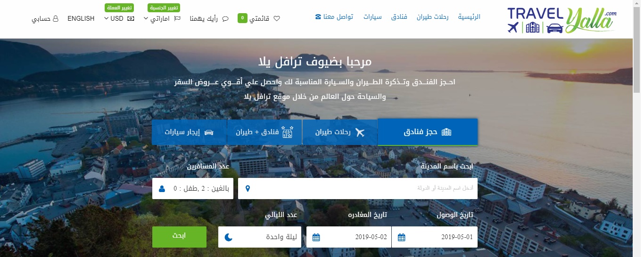This screenshot has height=257, width=644.
Task: Click the TravelYalla logo
Action: point(561,20)
